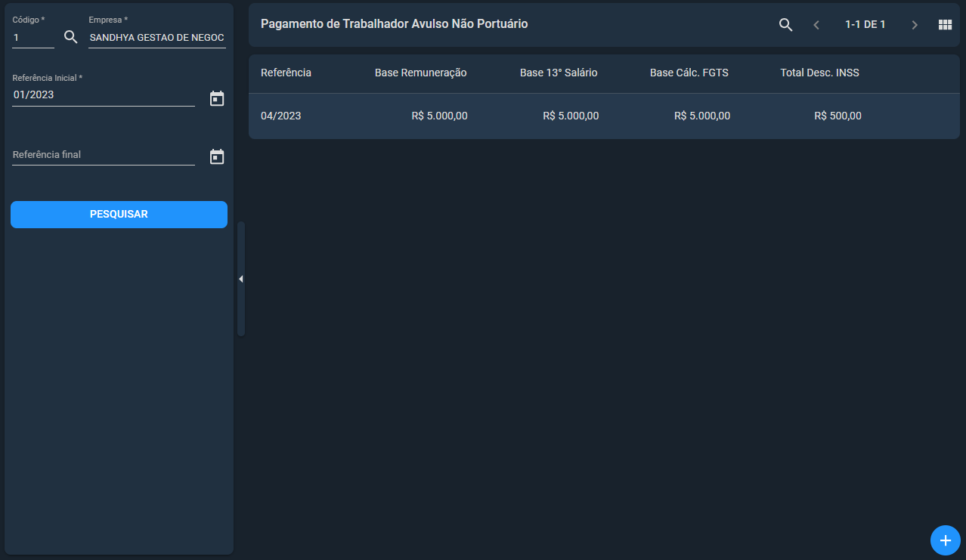Click the Base Remuneração value R$ 5.000,00
This screenshot has height=560, width=966.
(x=439, y=116)
